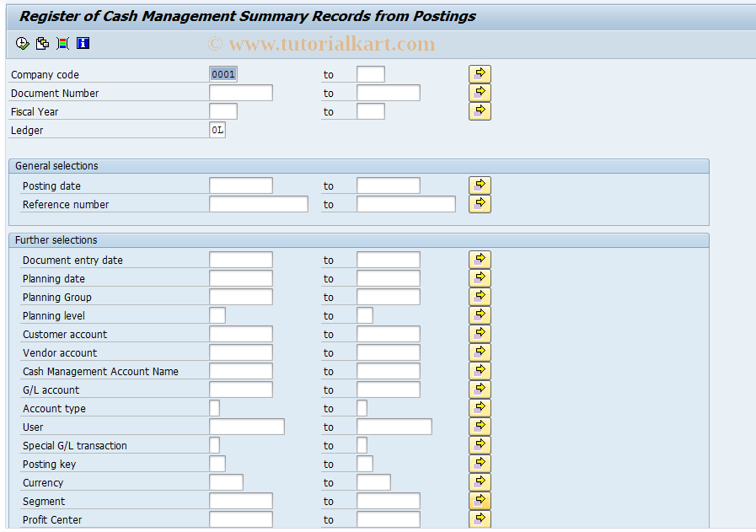
Task: Click the Company code from field showing 0001
Action: pos(223,74)
